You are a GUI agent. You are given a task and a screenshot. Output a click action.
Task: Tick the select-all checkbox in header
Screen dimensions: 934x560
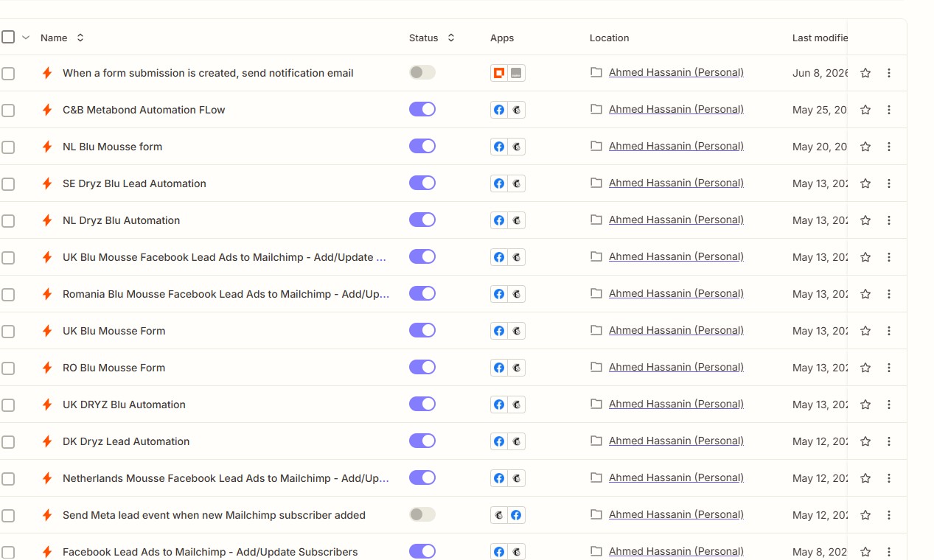8,37
